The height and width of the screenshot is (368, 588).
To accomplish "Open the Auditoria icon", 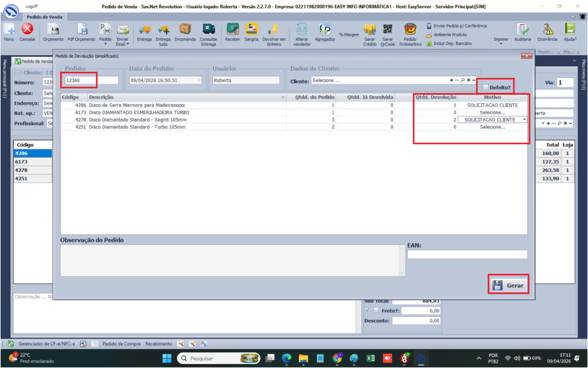I will click(523, 29).
